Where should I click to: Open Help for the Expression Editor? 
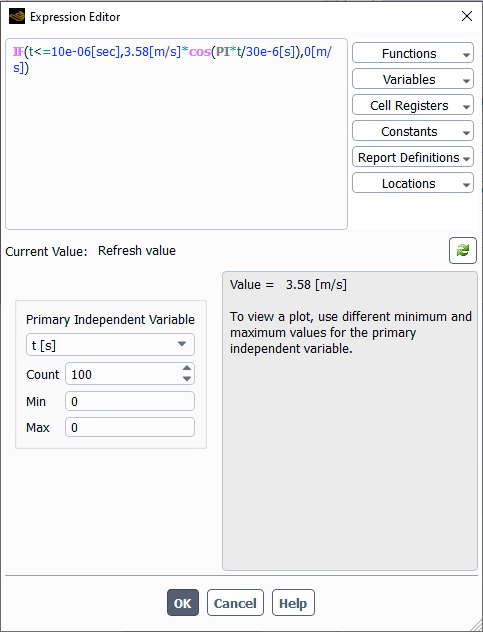(293, 603)
